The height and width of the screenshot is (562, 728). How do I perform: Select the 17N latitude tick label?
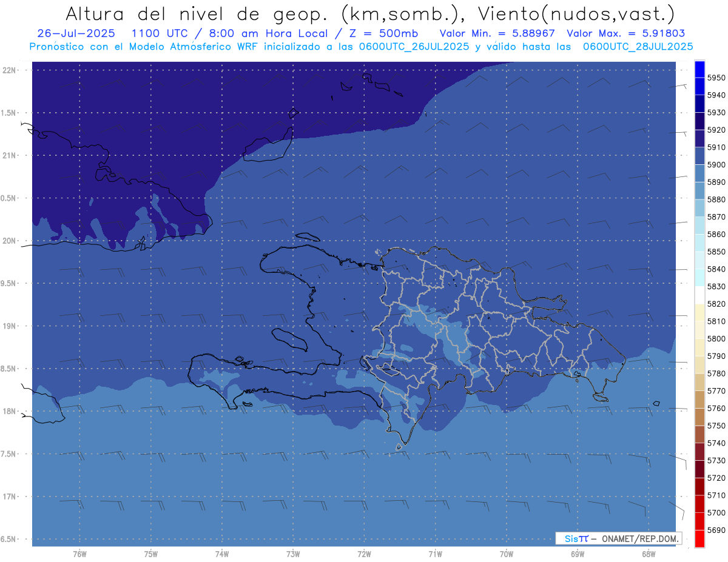(10, 497)
